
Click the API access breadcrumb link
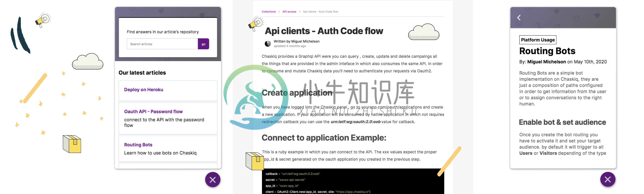(x=289, y=11)
